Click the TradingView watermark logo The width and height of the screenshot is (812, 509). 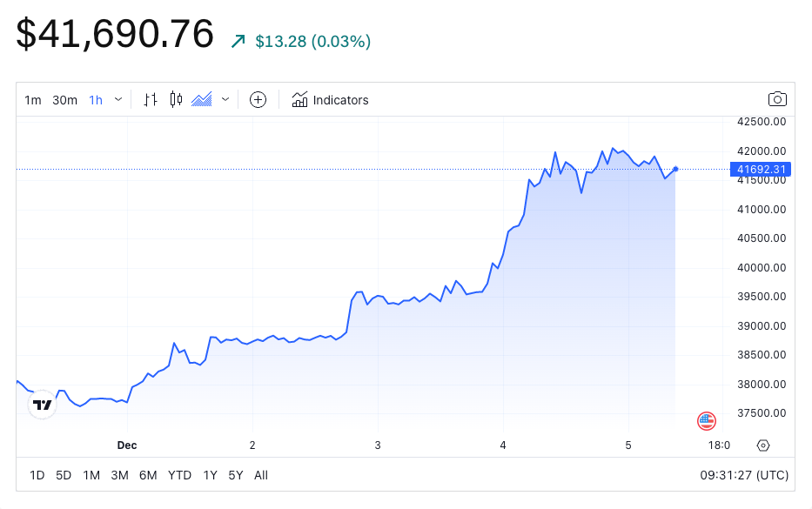(x=41, y=404)
